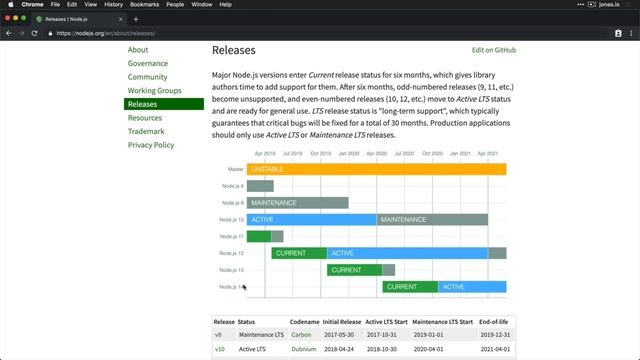This screenshot has width=640, height=360.
Task: Open Chrome's three-dot menu
Action: (x=631, y=33)
